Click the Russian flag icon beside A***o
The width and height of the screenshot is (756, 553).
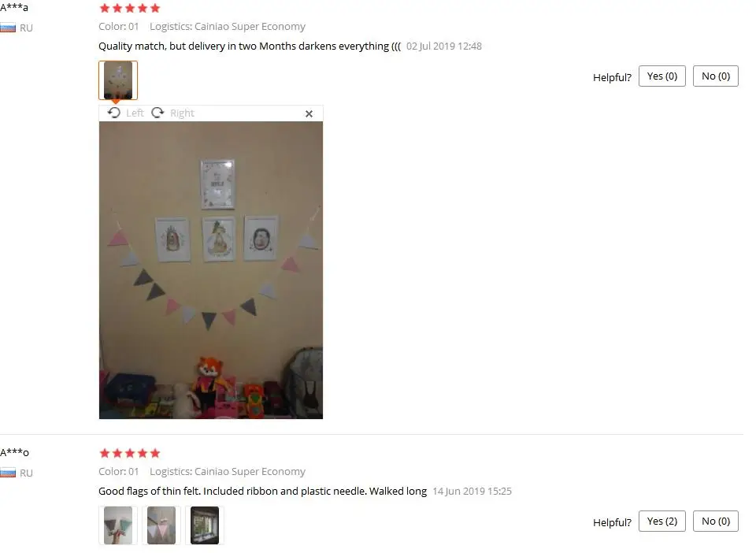pos(8,473)
